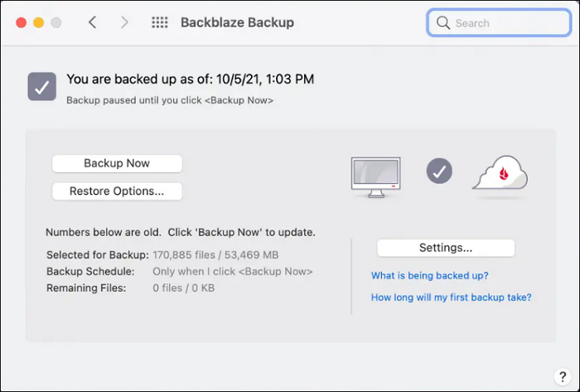
Task: Go back with the left chevron
Action: click(x=93, y=22)
